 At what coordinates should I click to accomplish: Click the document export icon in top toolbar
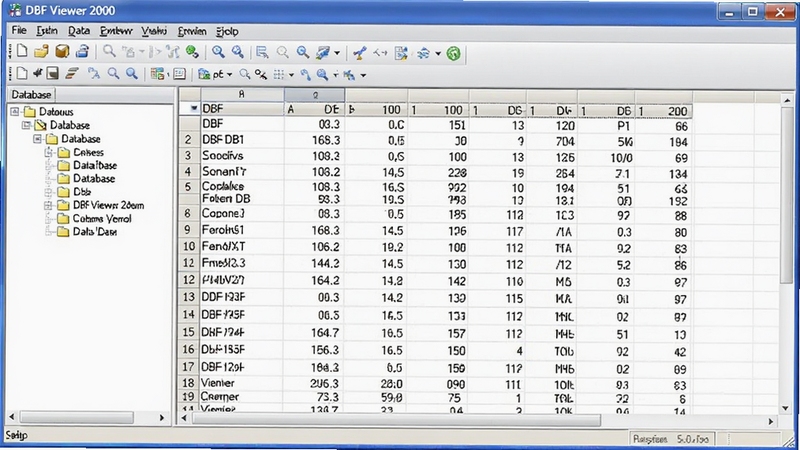coord(401,53)
